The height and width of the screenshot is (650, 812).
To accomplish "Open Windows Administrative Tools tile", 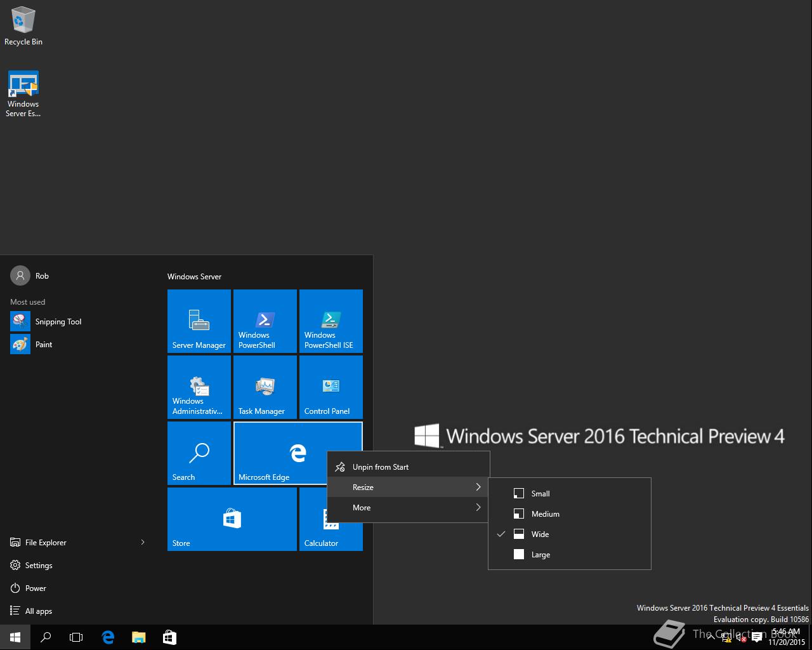I will coord(199,387).
